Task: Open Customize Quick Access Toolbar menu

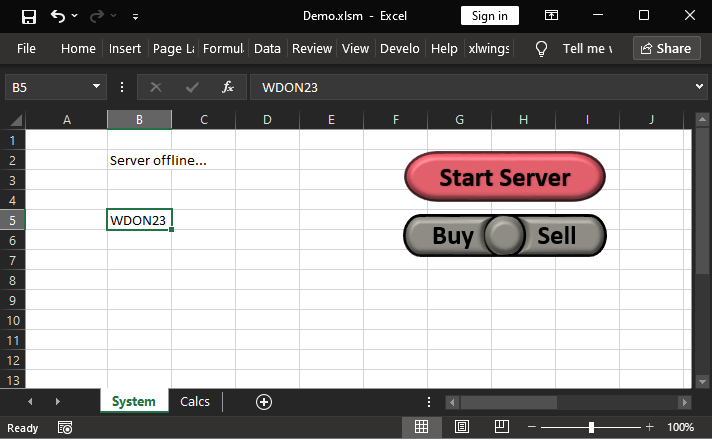Action: (135, 17)
